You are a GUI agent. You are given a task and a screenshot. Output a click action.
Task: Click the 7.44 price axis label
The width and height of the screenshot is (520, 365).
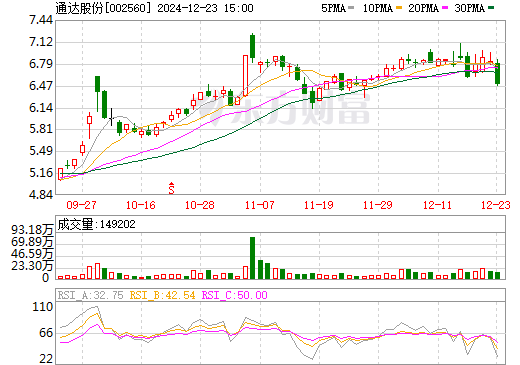pyautogui.click(x=41, y=20)
